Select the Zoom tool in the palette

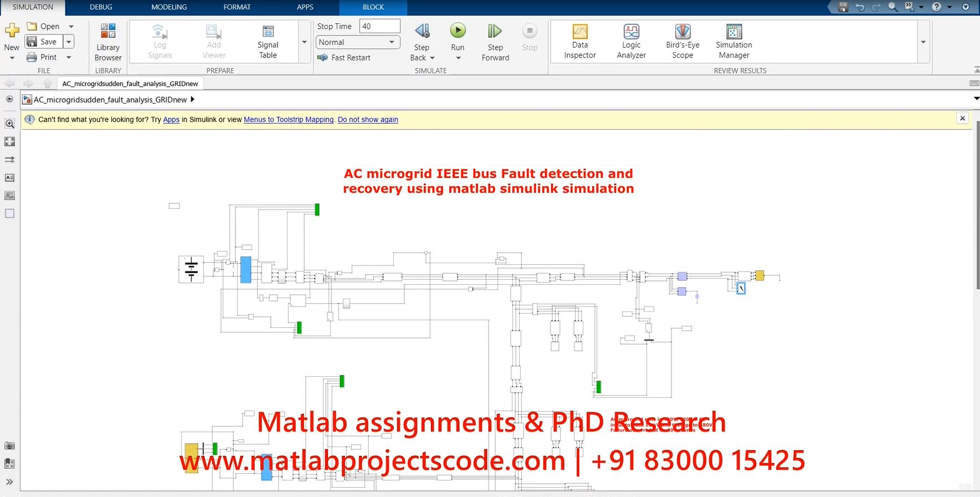(x=9, y=124)
